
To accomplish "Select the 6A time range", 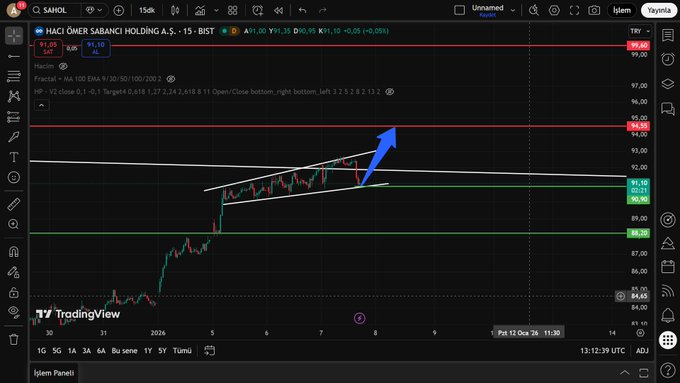I will point(101,350).
